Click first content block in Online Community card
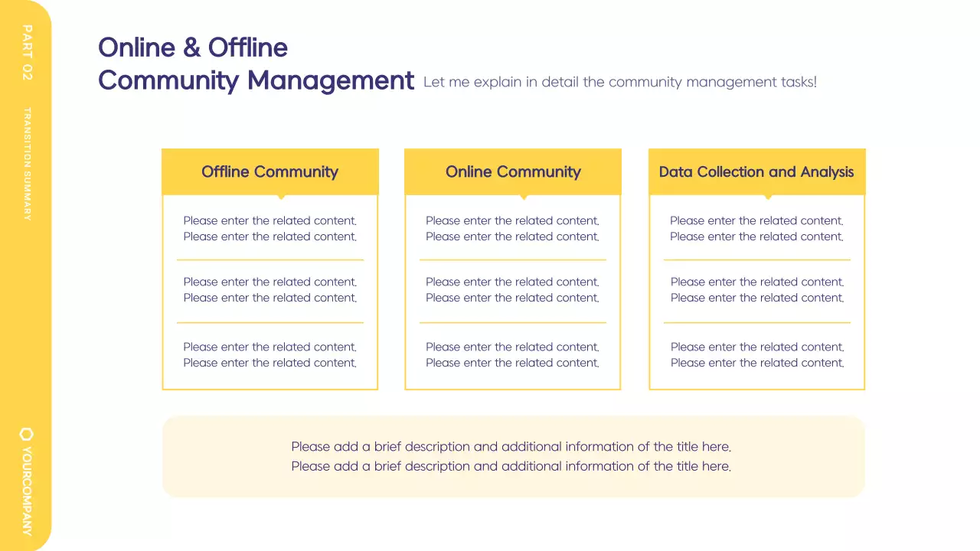The image size is (980, 551). [x=512, y=228]
